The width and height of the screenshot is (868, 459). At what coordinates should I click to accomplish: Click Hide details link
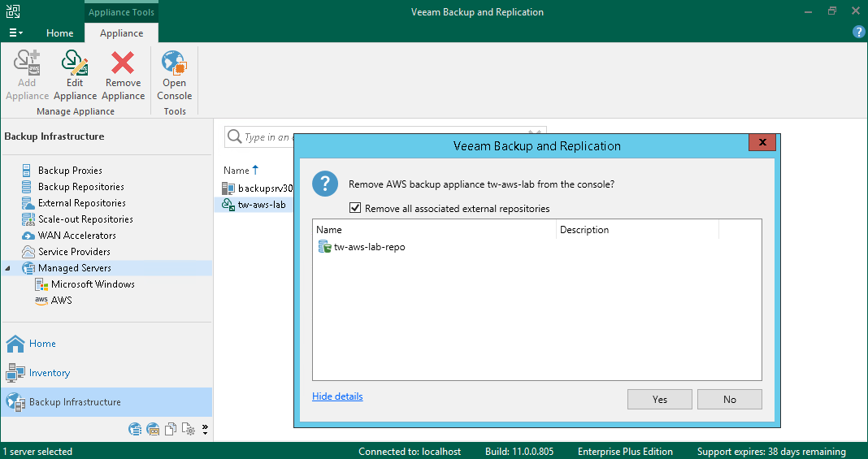[x=337, y=396]
